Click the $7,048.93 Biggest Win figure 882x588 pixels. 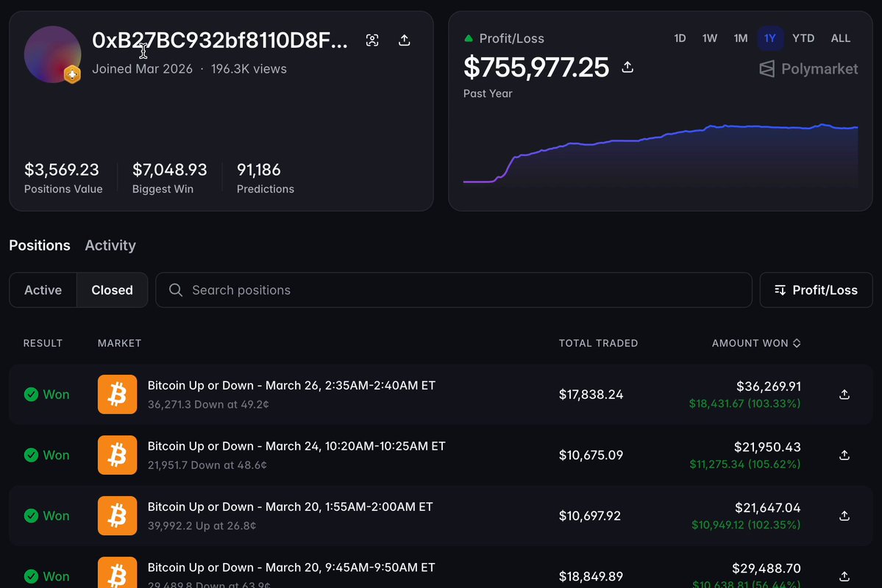tap(169, 170)
